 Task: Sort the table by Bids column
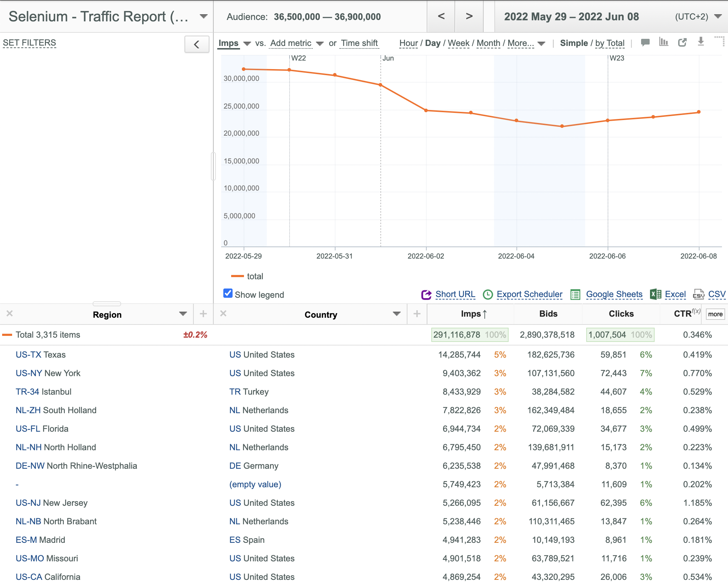tap(548, 314)
